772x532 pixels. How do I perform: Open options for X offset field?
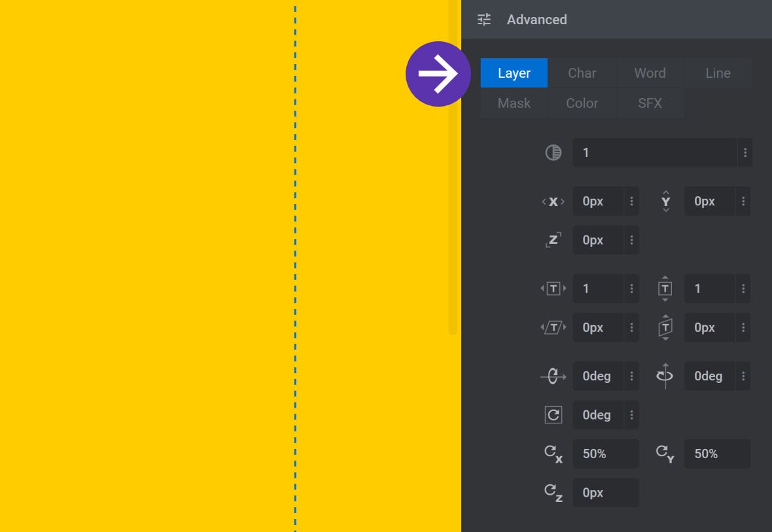[x=632, y=202]
